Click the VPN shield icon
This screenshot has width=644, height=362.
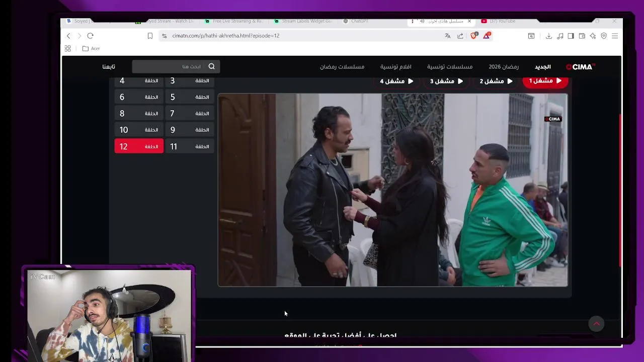604,36
